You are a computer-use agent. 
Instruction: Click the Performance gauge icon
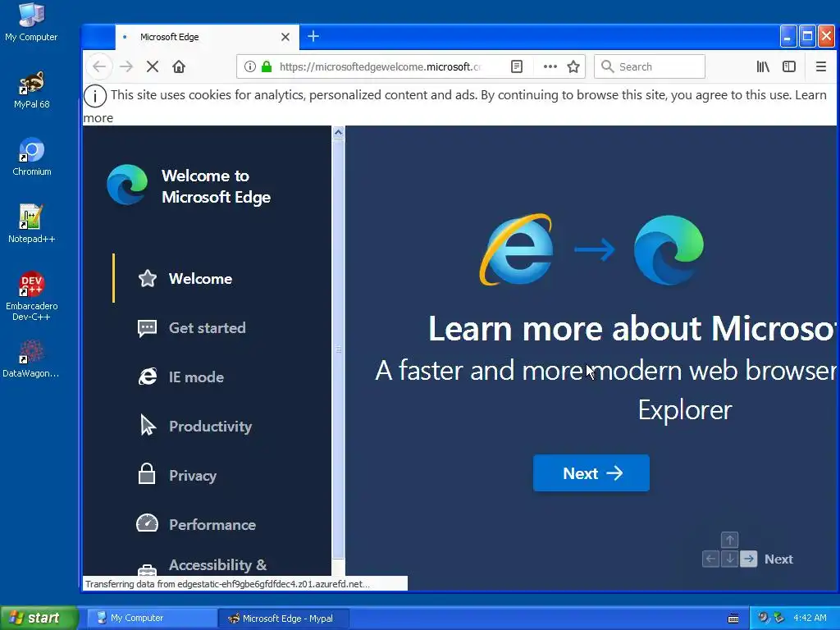pyautogui.click(x=148, y=523)
